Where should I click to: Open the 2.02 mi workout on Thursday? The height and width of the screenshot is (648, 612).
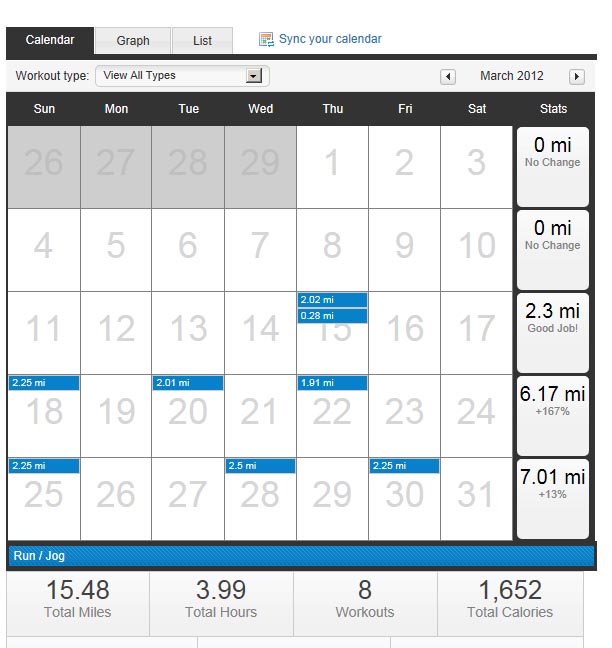332,300
